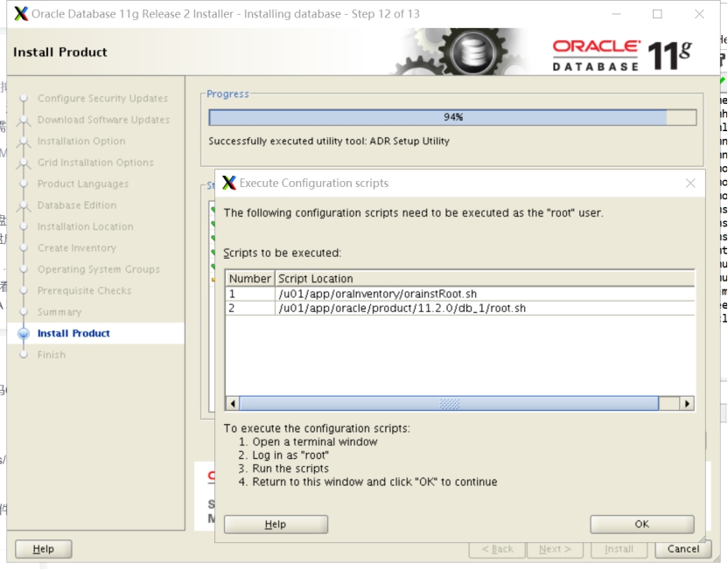728x570 pixels.
Task: Select Install Product step in sidebar
Action: pos(73,333)
